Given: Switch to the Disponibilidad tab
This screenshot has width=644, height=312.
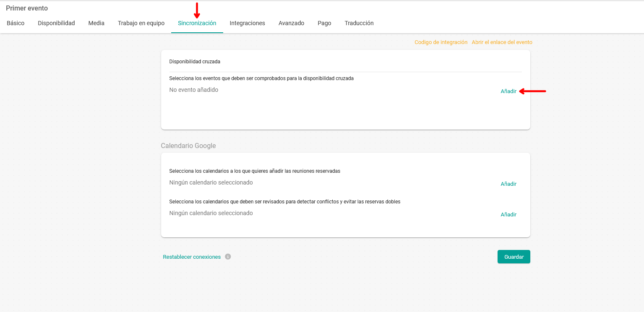Looking at the screenshot, I should coord(56,23).
